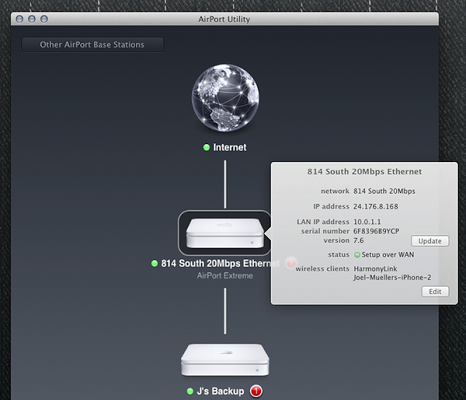Click the serial number 6F839689YCP
This screenshot has height=400, width=466.
tap(376, 231)
